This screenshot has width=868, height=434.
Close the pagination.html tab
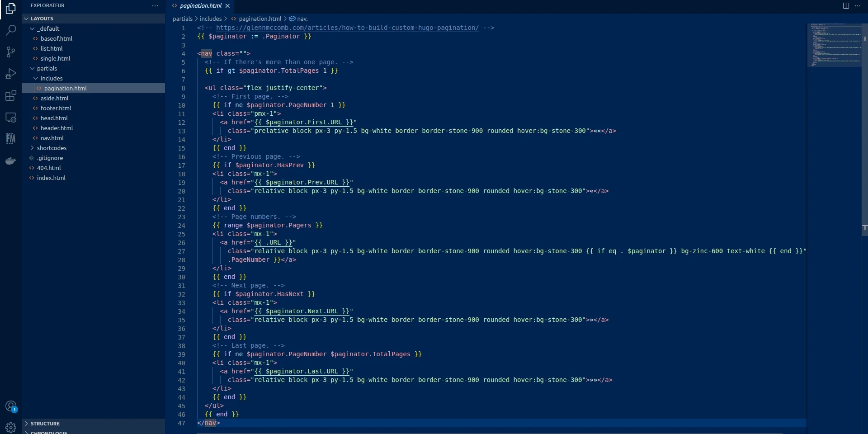point(227,6)
